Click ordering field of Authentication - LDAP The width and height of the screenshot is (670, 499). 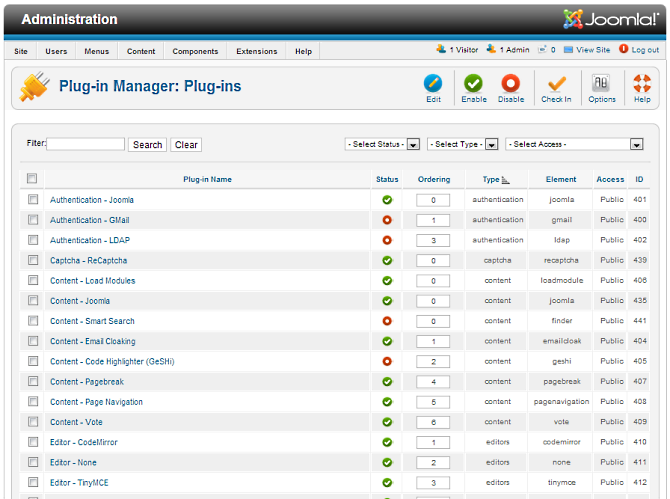coord(433,241)
